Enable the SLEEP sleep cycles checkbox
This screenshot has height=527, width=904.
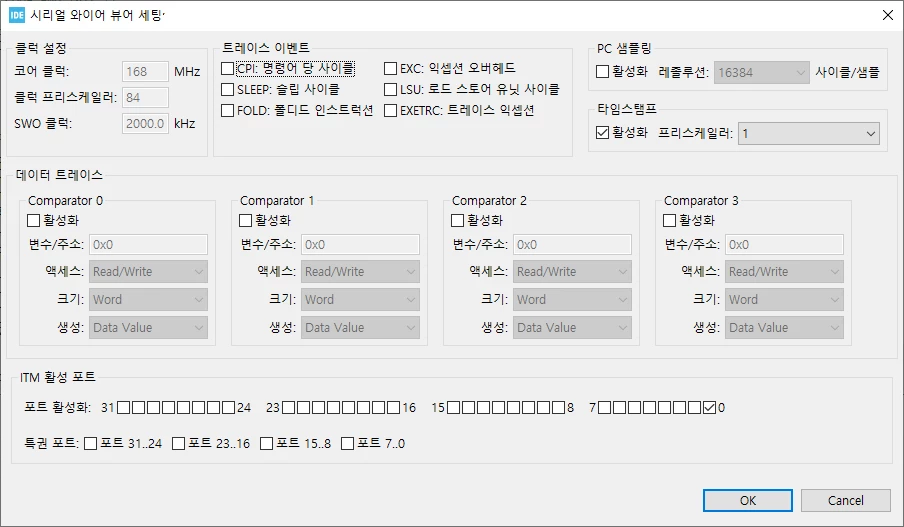[x=228, y=89]
